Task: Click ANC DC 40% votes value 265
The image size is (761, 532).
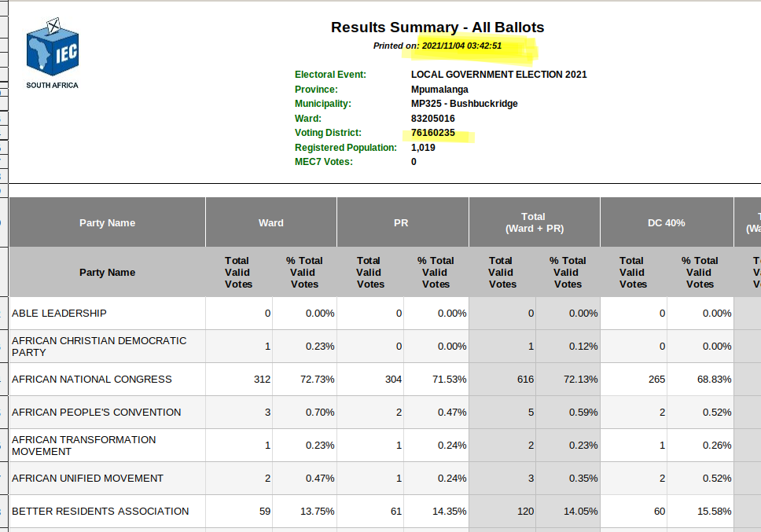Action: coord(656,380)
